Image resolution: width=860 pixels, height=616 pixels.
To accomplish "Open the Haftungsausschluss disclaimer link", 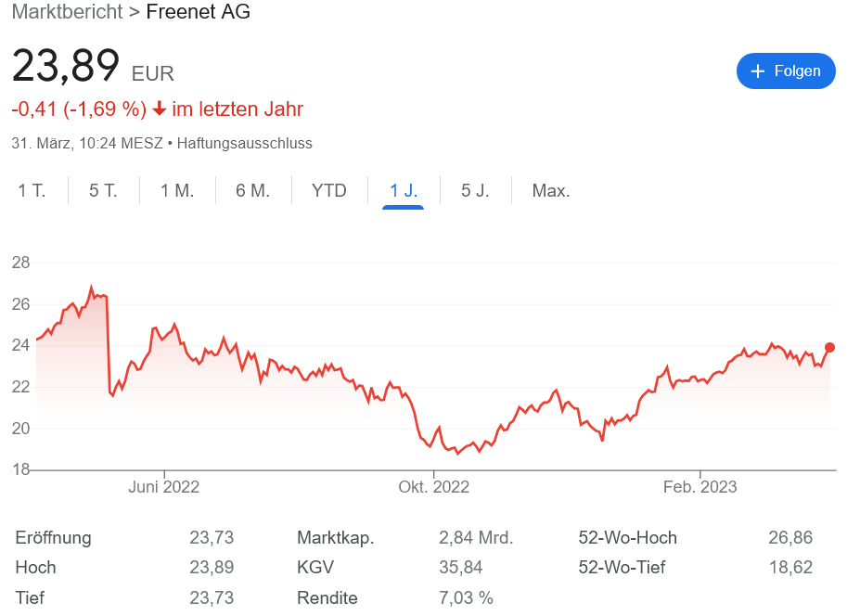I will pos(244,144).
